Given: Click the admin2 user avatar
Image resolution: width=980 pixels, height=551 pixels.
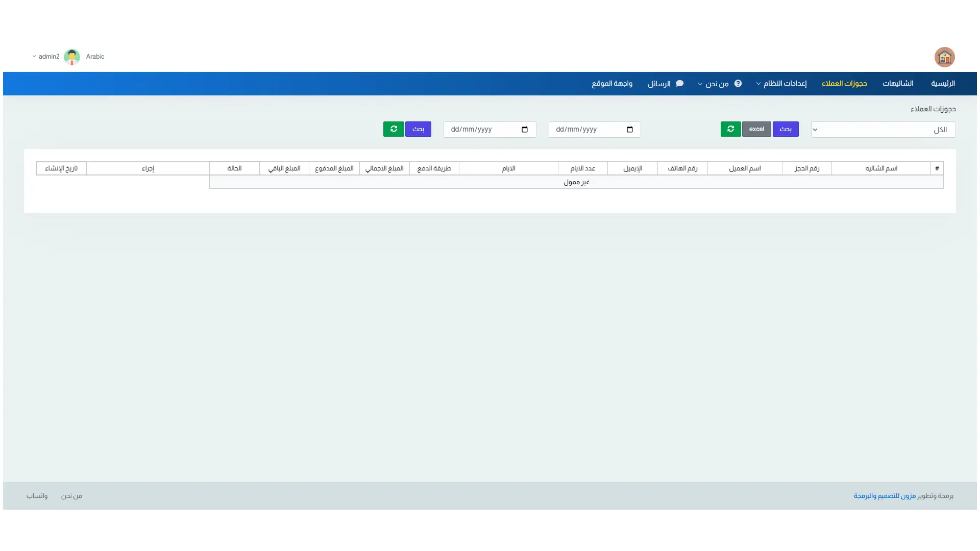Looking at the screenshot, I should click(72, 57).
